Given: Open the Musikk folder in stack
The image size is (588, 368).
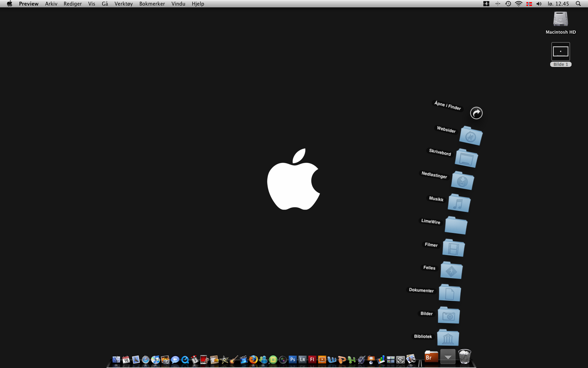Looking at the screenshot, I should 459,203.
